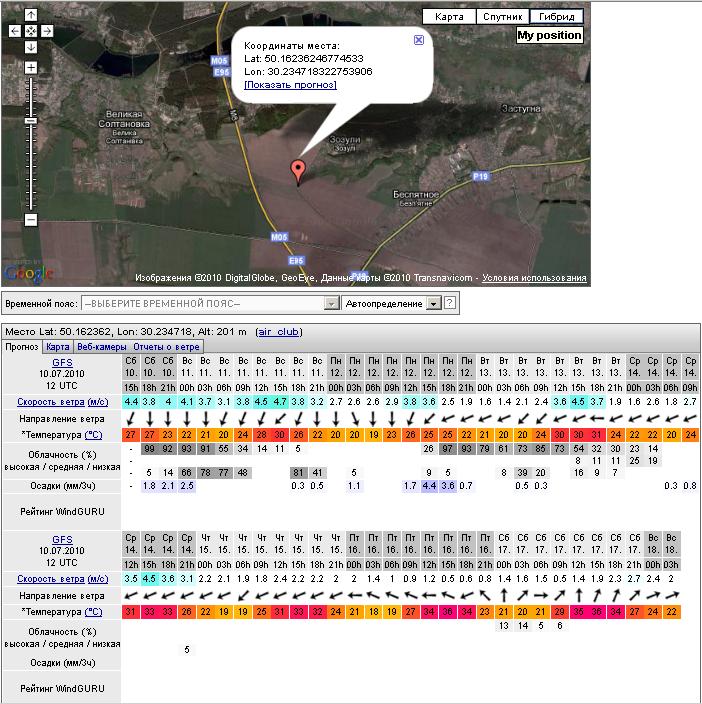Pan the map right with arrow
The image size is (702, 704).
pos(47,31)
